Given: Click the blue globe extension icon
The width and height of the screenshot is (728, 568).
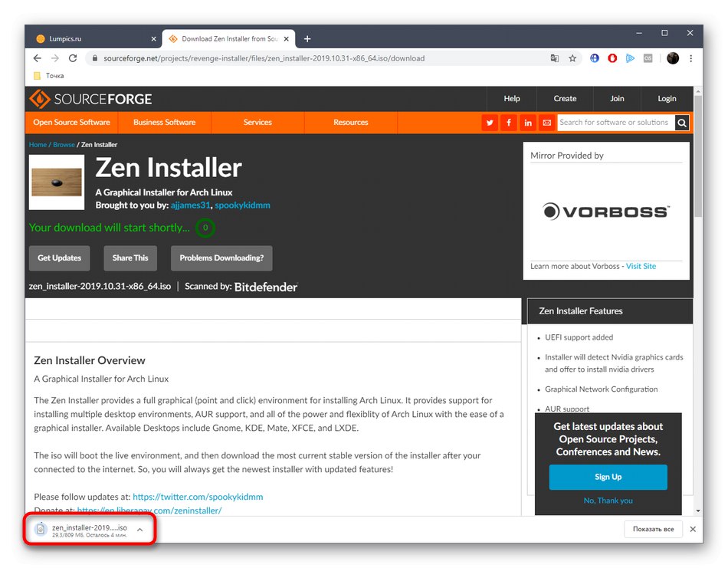Looking at the screenshot, I should tap(595, 58).
